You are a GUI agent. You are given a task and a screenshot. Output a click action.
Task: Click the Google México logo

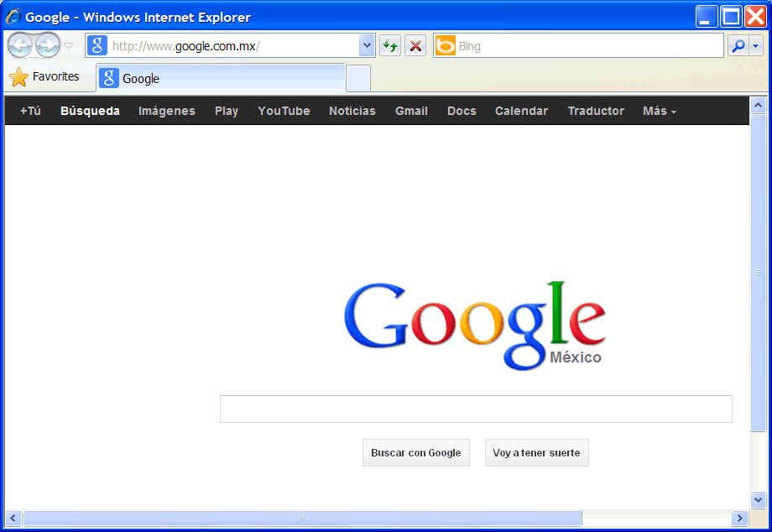click(x=475, y=326)
